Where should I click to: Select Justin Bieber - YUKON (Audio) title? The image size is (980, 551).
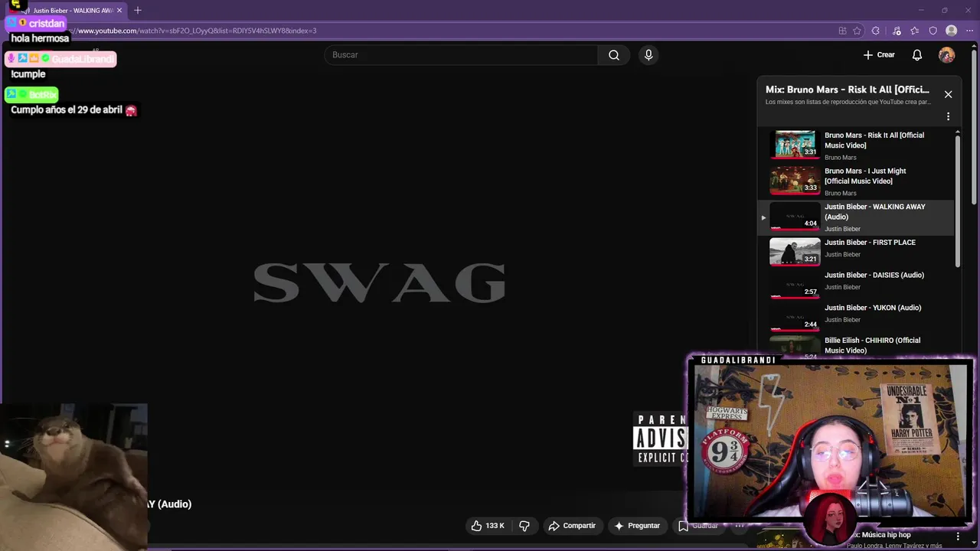(873, 308)
